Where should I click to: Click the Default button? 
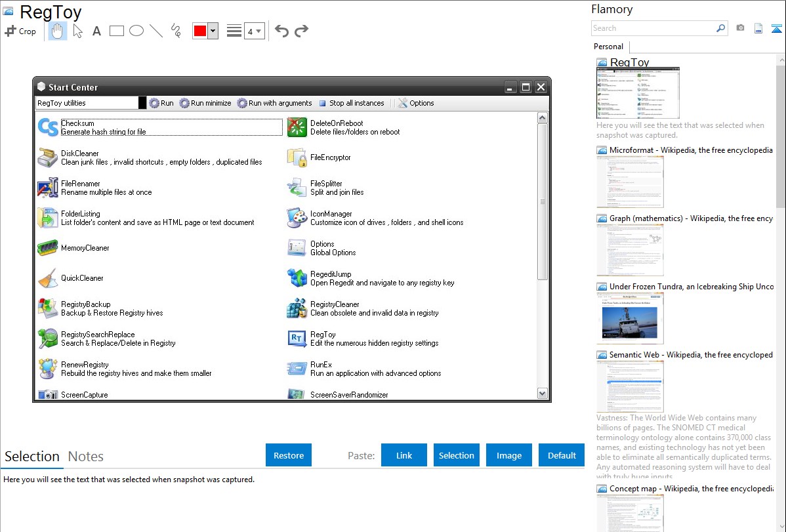pos(562,455)
